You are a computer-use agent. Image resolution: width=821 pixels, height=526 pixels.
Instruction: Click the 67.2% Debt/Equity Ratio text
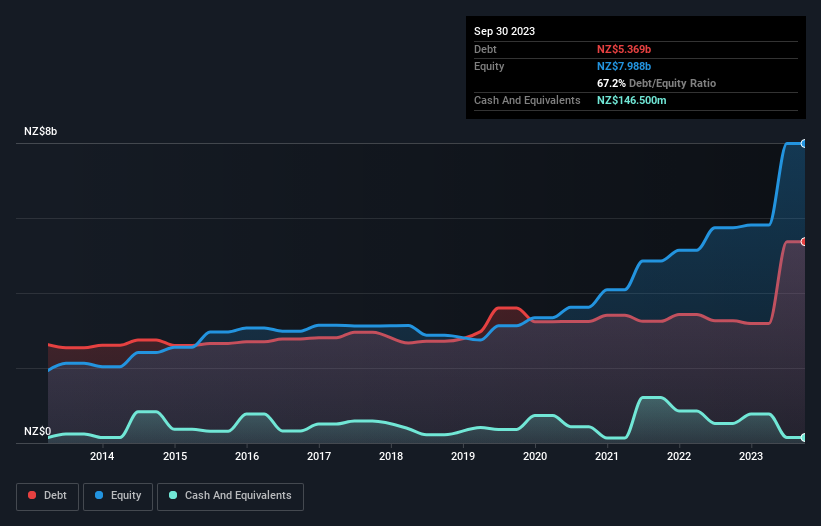tap(656, 83)
